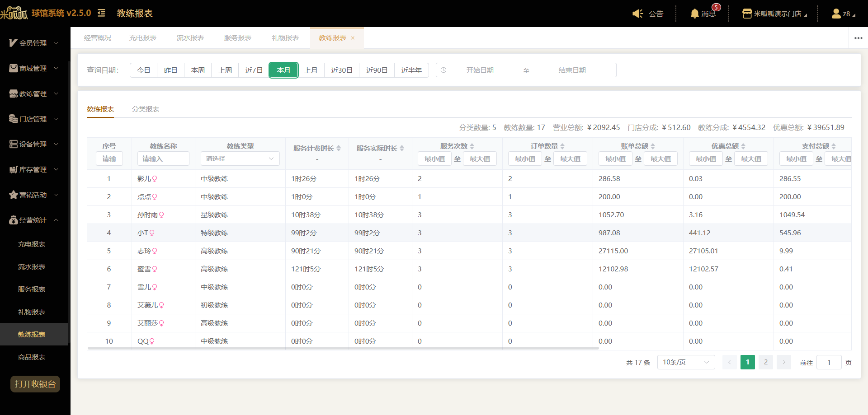Click the 设备管理 sidebar icon
This screenshot has width=868, height=415.
13,144
